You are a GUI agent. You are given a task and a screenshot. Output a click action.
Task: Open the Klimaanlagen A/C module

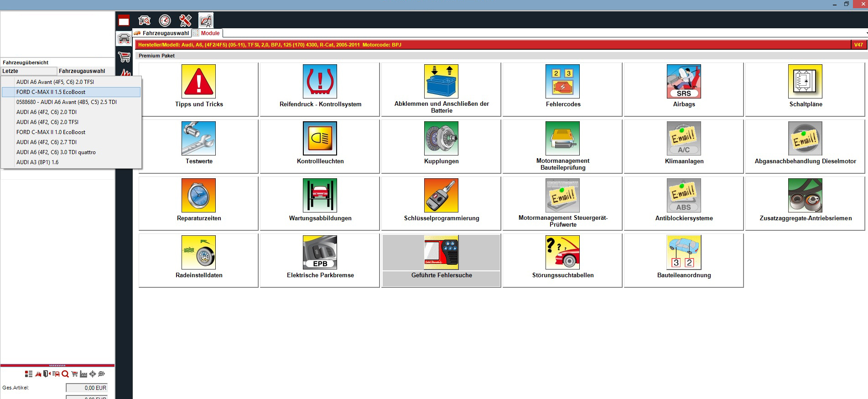pyautogui.click(x=684, y=146)
